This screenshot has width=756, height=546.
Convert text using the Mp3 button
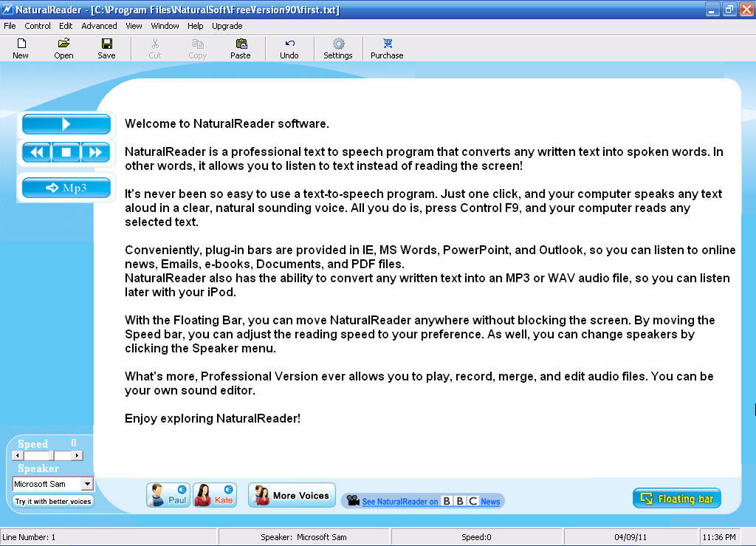click(x=66, y=188)
